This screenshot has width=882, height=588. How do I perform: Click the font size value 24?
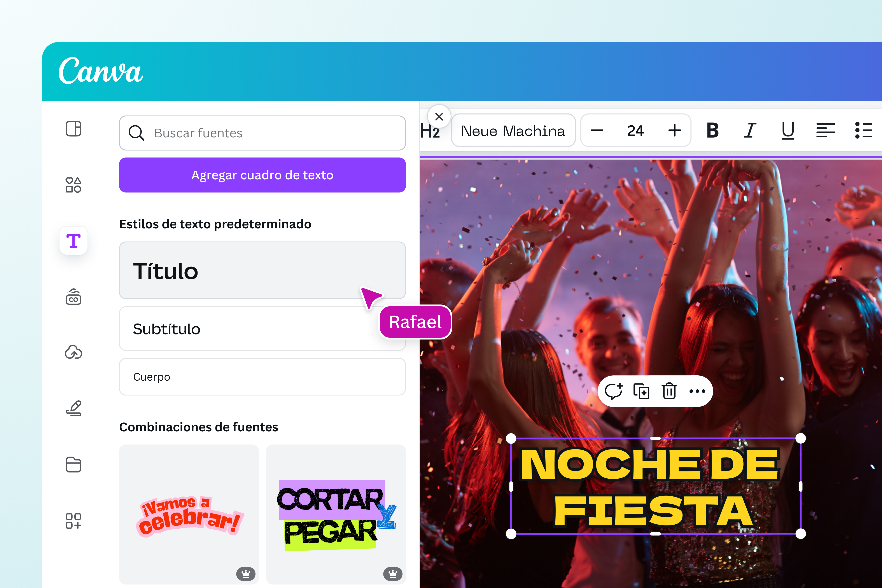click(x=636, y=131)
